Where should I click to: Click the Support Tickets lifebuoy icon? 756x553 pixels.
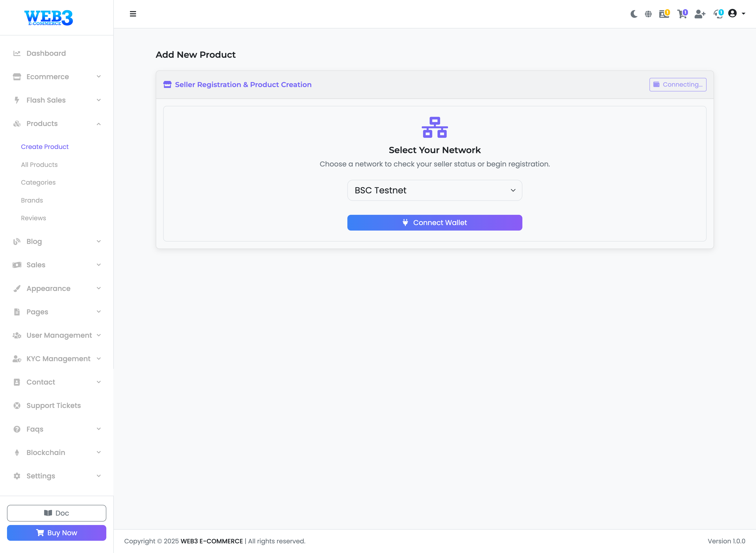point(17,406)
